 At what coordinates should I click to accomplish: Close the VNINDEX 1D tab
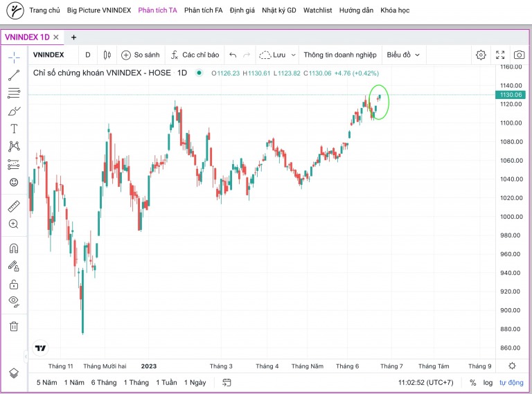coord(56,37)
